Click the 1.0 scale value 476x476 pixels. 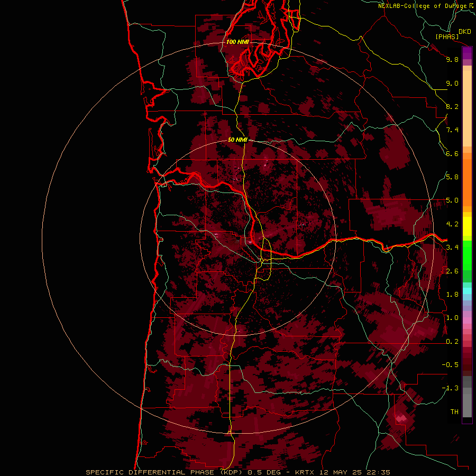tap(452, 318)
